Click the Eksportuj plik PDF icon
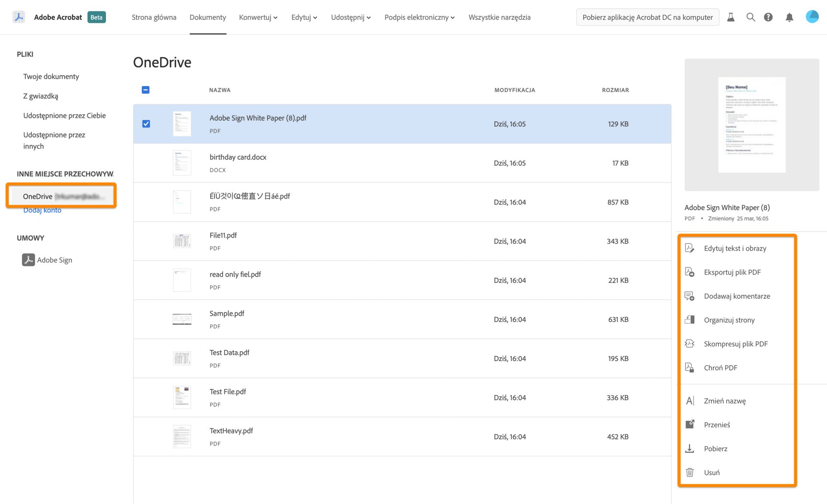Image resolution: width=827 pixels, height=504 pixels. [690, 272]
